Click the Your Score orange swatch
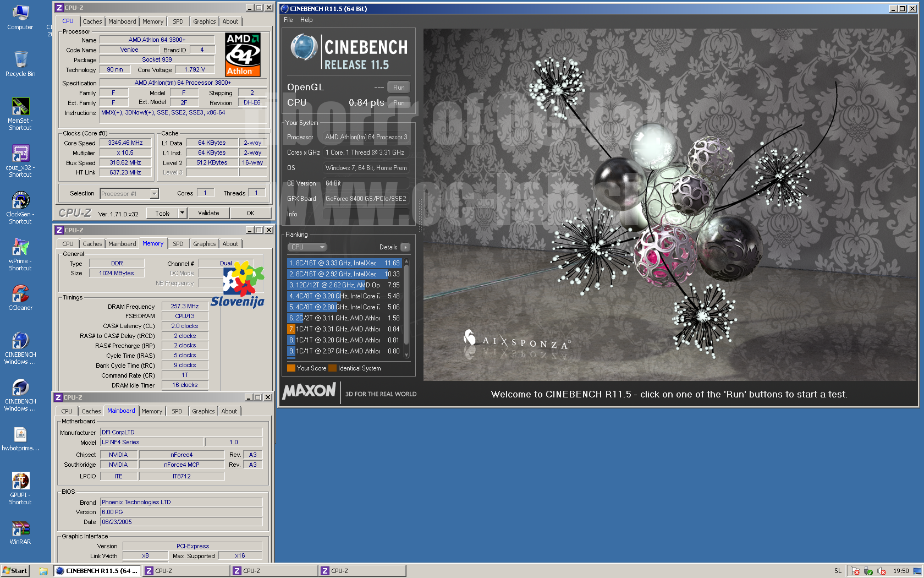This screenshot has height=578, width=924. [x=291, y=368]
